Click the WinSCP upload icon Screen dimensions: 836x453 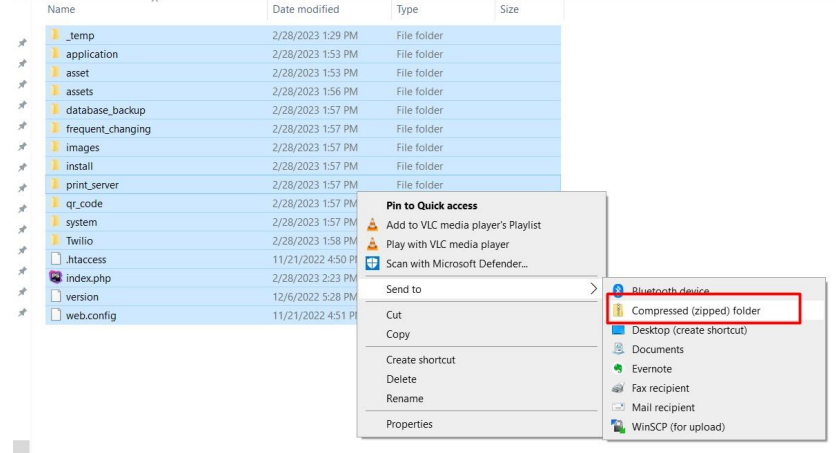pyautogui.click(x=618, y=427)
